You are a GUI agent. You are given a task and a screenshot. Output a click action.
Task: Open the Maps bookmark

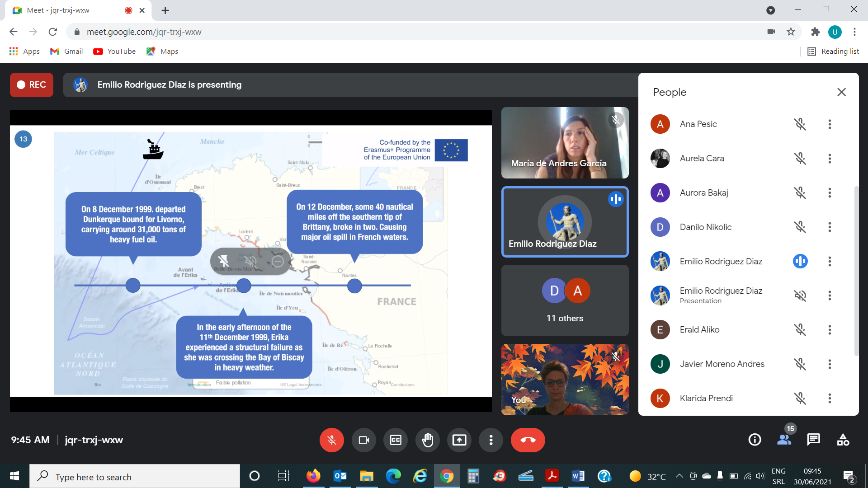[x=162, y=52]
